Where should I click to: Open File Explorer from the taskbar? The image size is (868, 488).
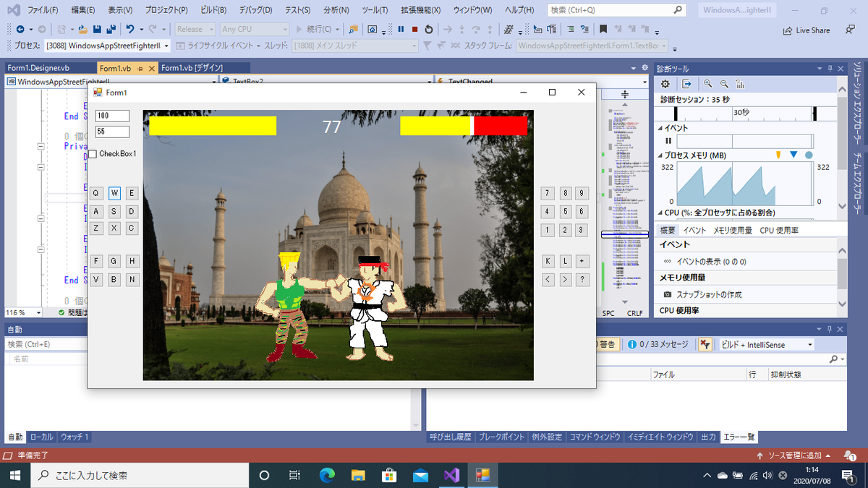(359, 475)
